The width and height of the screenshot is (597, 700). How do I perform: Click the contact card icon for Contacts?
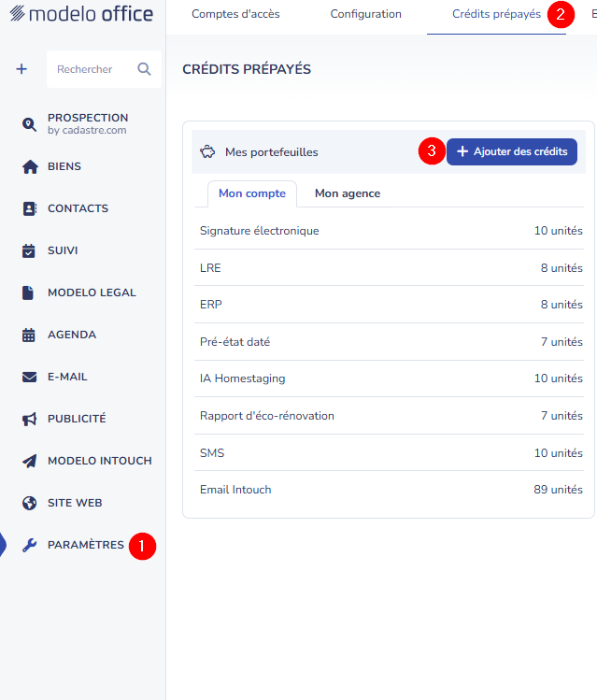click(29, 208)
